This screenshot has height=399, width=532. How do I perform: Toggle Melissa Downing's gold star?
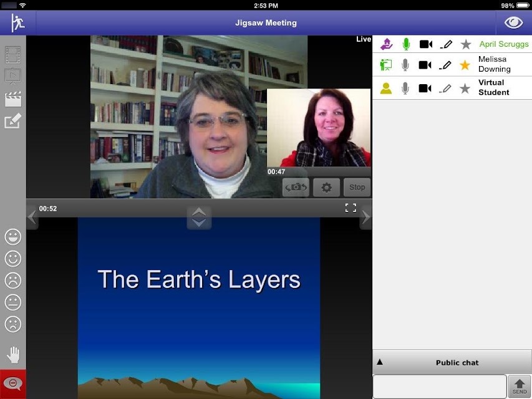[x=465, y=65]
